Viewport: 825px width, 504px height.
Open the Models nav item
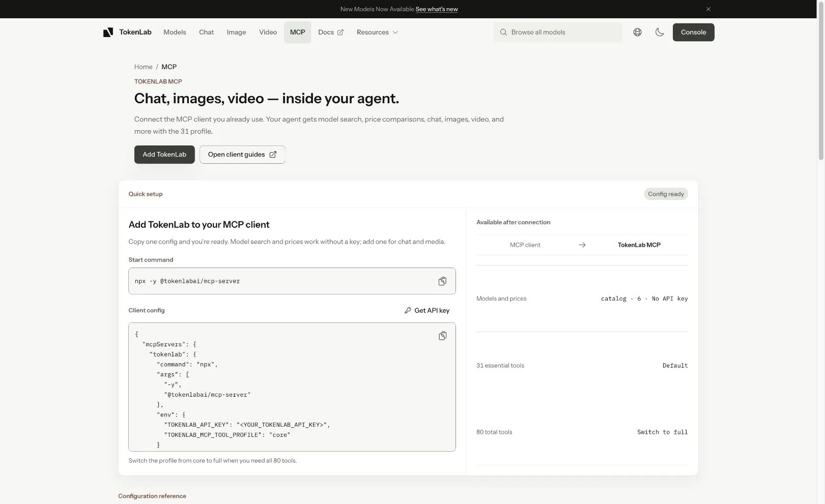[175, 32]
